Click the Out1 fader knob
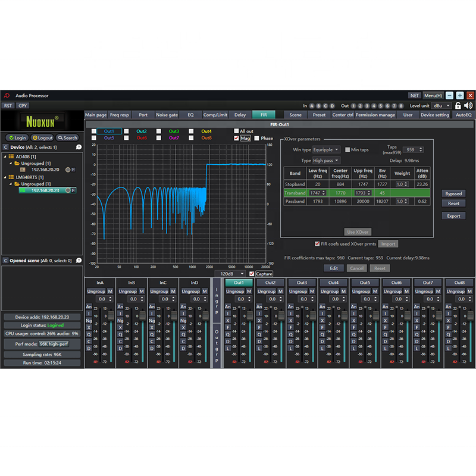Image resolution: width=476 pixels, height=476 pixels. tap(250, 316)
